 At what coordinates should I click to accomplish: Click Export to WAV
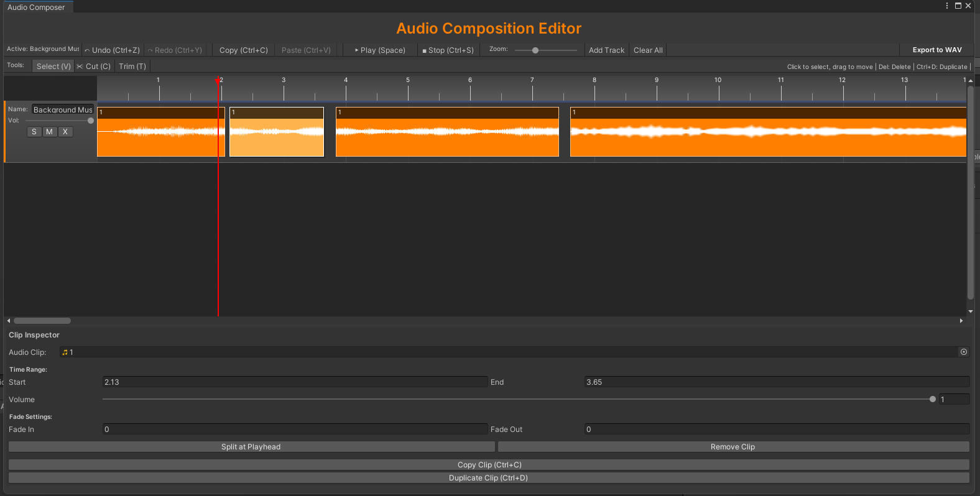[x=937, y=50]
